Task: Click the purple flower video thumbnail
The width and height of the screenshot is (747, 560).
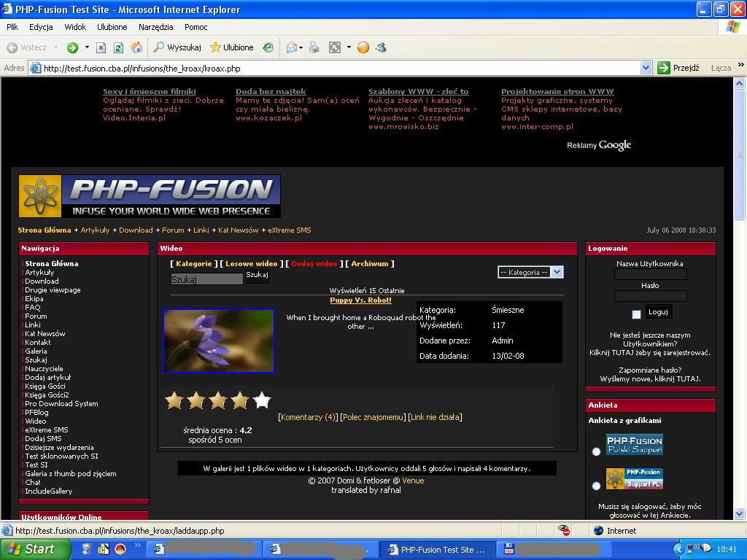Action: (x=219, y=341)
